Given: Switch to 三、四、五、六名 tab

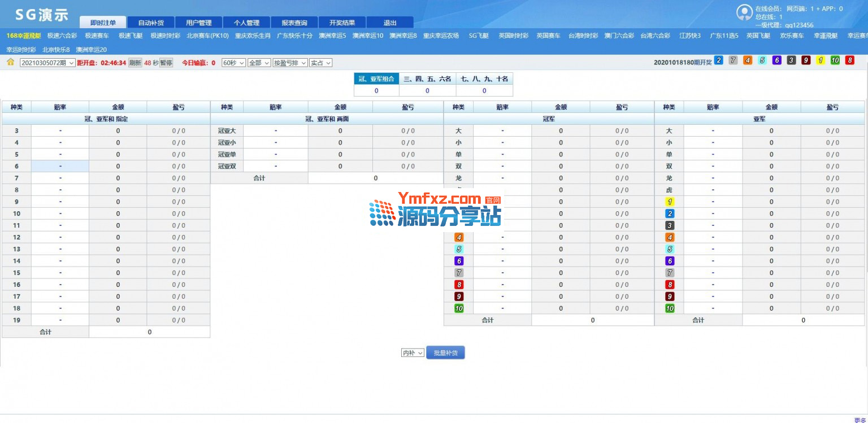Looking at the screenshot, I should (427, 79).
